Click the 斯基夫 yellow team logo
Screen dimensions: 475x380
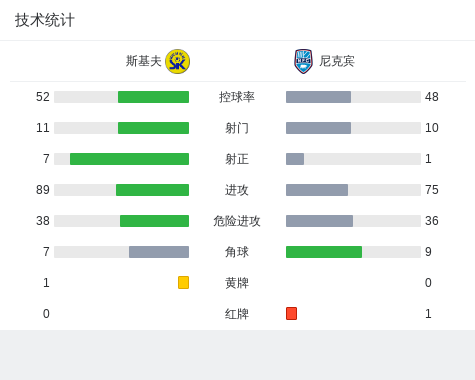coord(178,61)
